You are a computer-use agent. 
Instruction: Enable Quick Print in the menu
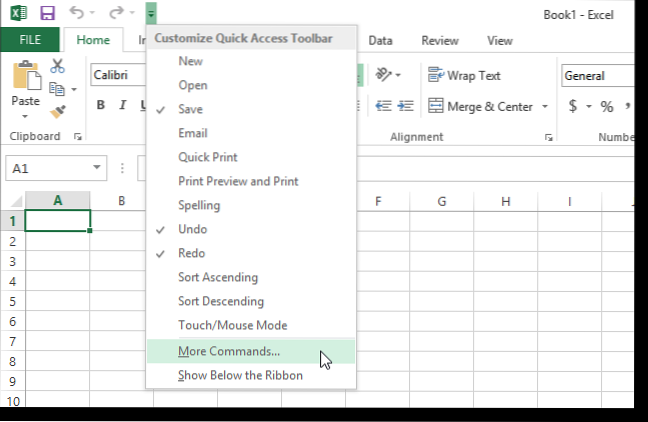(x=251, y=157)
